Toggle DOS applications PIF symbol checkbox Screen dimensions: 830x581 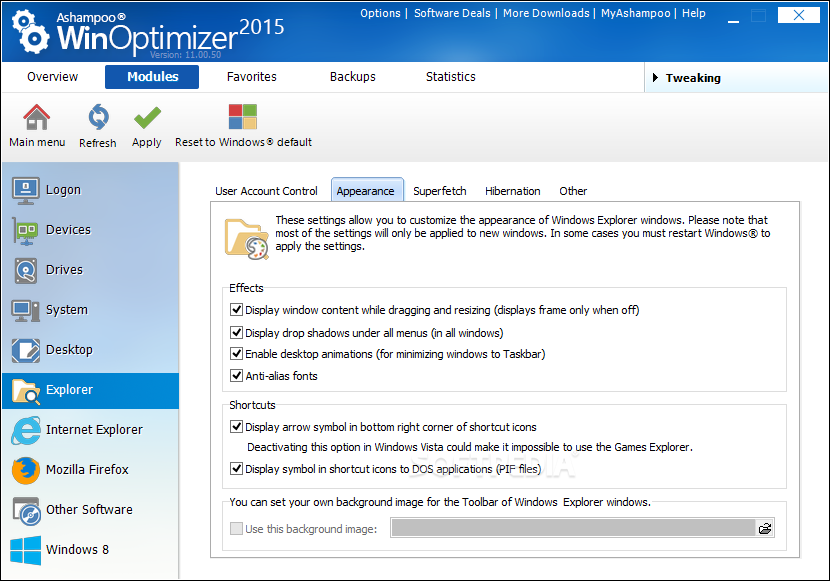236,468
